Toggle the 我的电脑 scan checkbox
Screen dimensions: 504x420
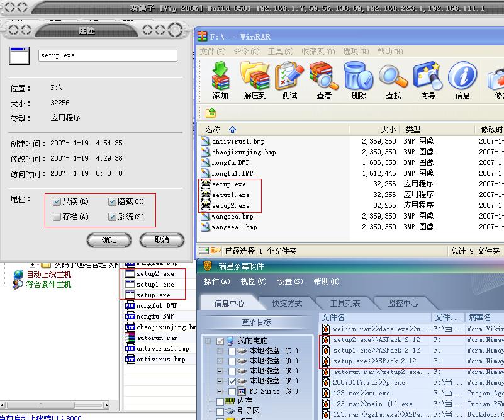[220, 341]
